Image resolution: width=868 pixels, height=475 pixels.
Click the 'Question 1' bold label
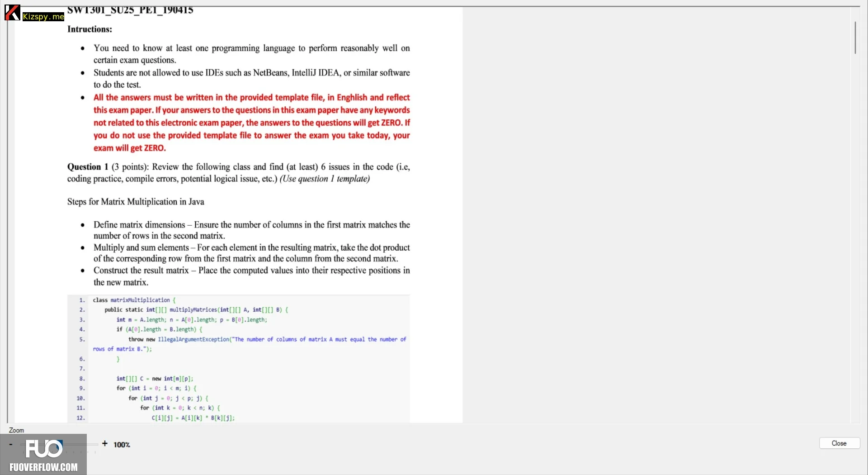[x=88, y=166]
